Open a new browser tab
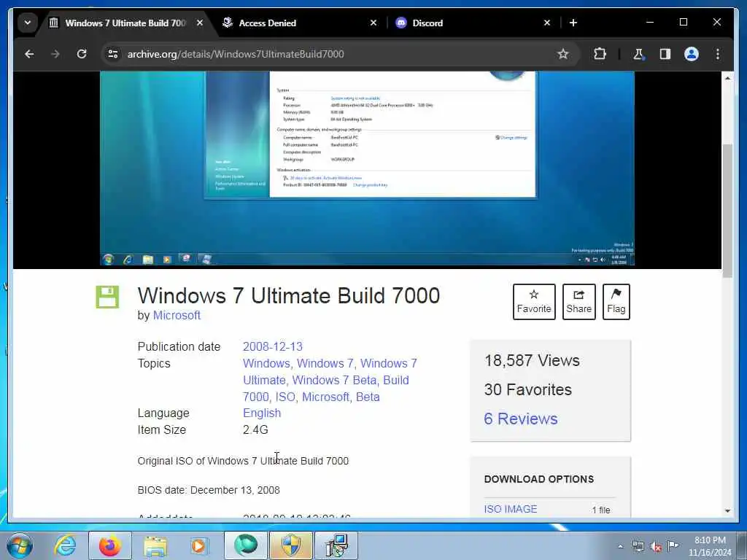747x560 pixels. tap(573, 23)
